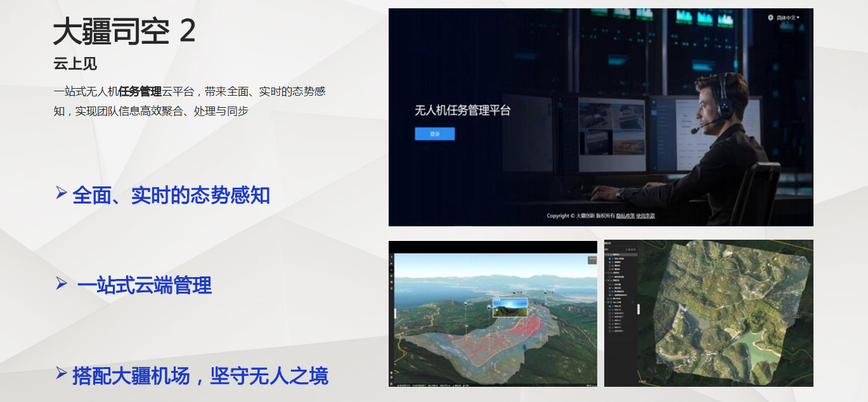
Task: Click the 无人机任务管理平台 title text
Action: (462, 110)
